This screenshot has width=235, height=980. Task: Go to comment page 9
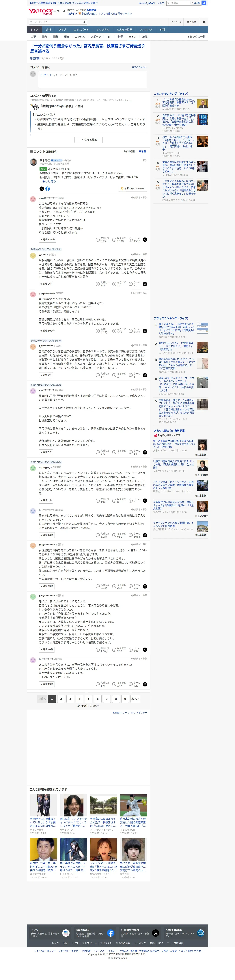[x=125, y=699]
